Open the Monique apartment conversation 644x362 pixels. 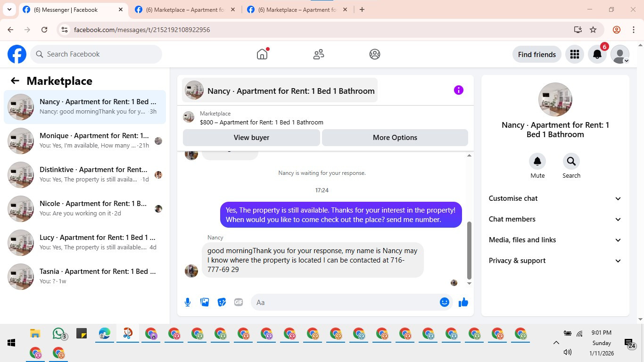85,141
